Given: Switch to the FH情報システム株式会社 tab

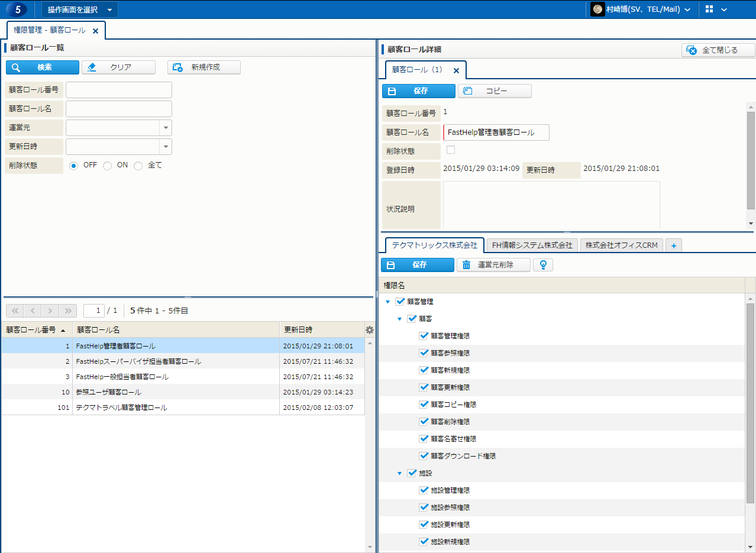Looking at the screenshot, I should [532, 245].
